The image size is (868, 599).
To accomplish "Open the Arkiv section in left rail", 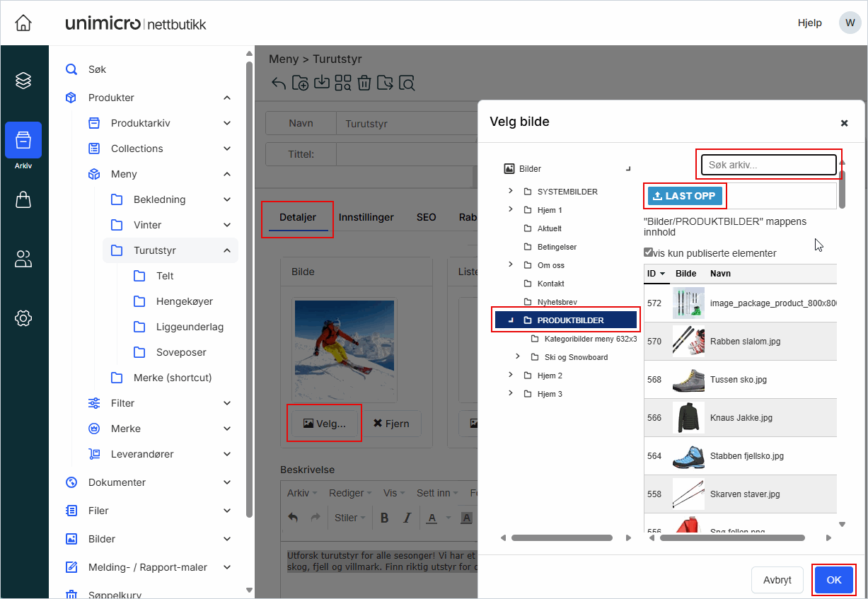I will click(x=23, y=140).
